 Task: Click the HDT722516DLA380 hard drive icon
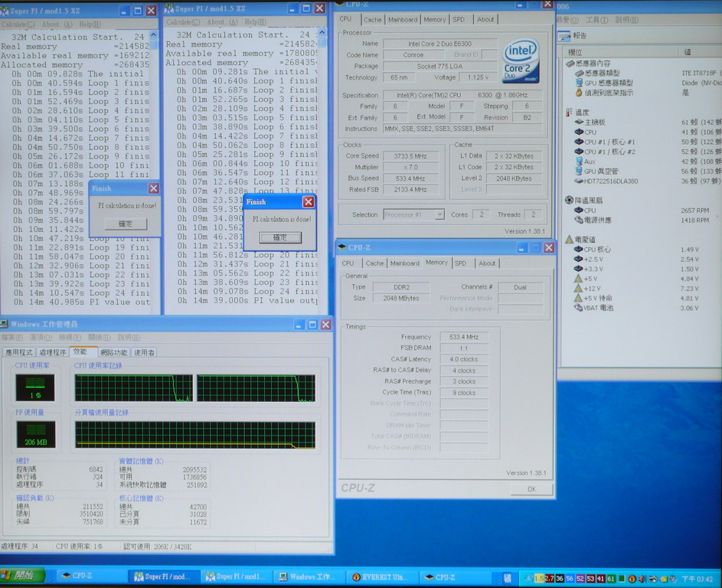tap(579, 181)
